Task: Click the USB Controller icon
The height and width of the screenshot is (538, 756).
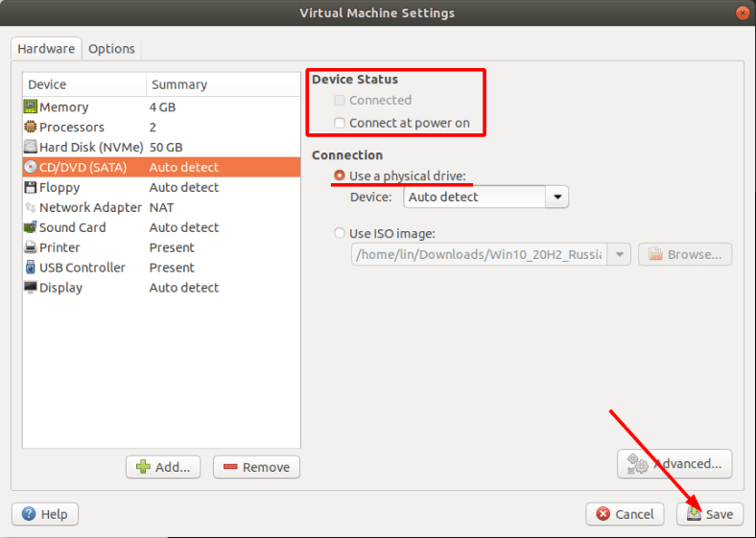Action: pyautogui.click(x=31, y=267)
